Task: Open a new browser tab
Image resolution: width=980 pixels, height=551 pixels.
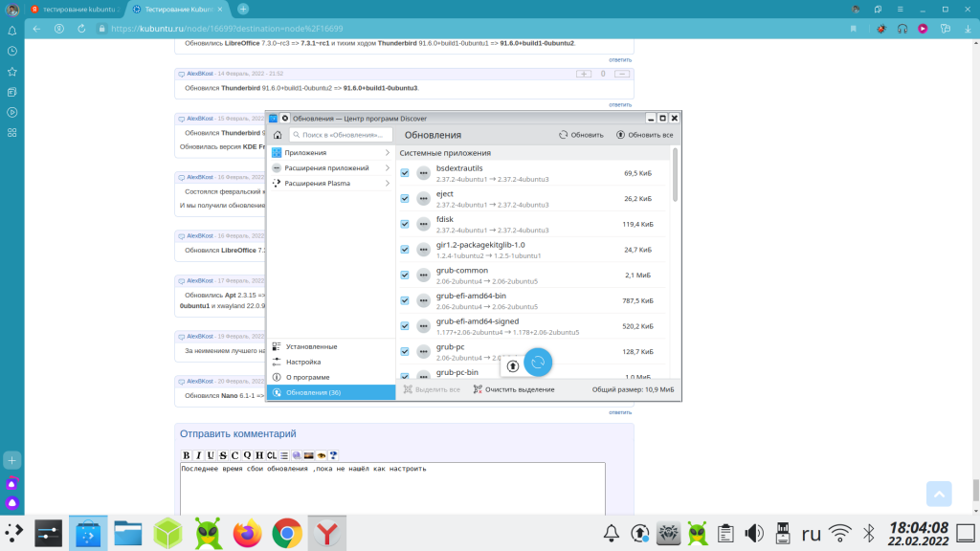Action: tap(243, 10)
